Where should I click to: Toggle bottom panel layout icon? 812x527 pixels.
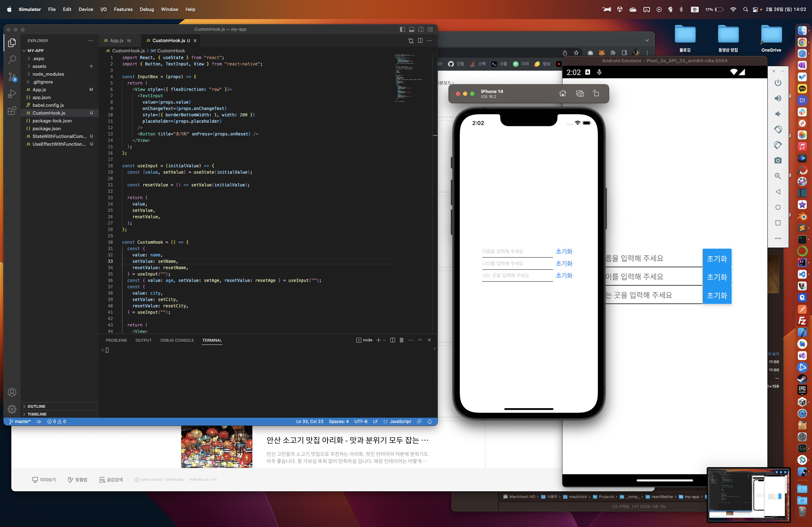point(412,29)
